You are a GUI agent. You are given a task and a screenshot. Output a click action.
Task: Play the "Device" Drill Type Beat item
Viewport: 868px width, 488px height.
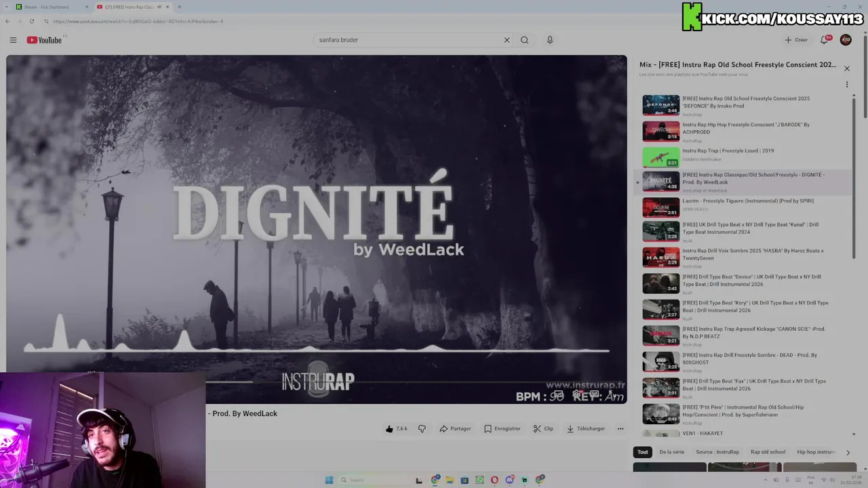click(743, 283)
